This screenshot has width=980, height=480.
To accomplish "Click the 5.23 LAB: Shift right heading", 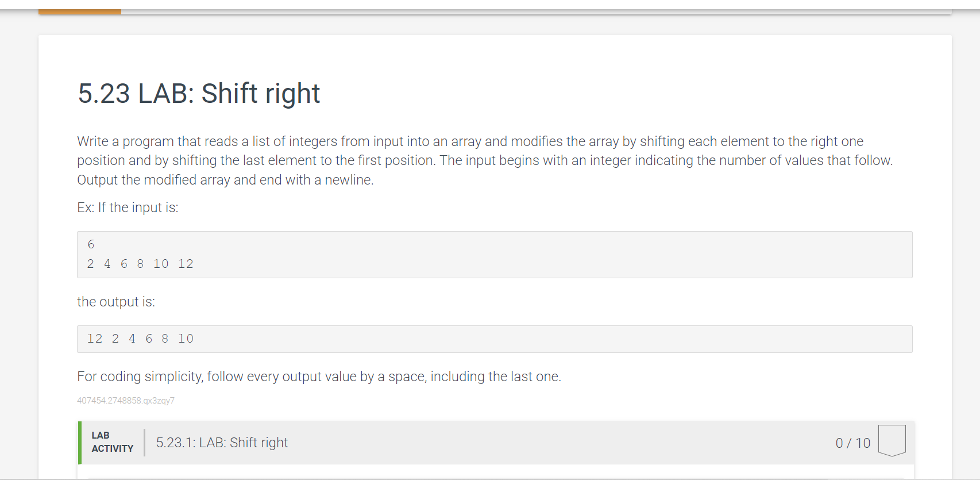I will 199,94.
